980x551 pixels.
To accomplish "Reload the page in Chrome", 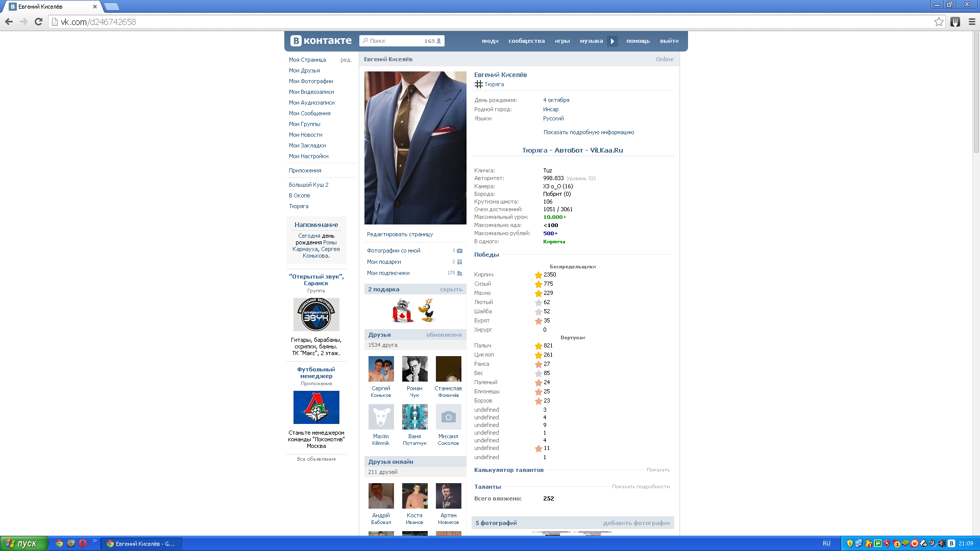I will coord(38,21).
